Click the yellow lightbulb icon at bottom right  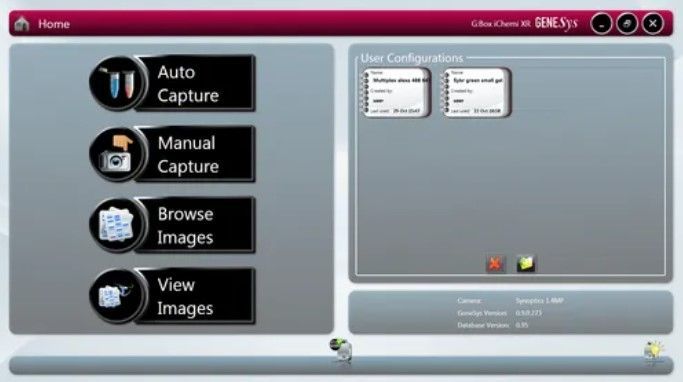point(653,351)
